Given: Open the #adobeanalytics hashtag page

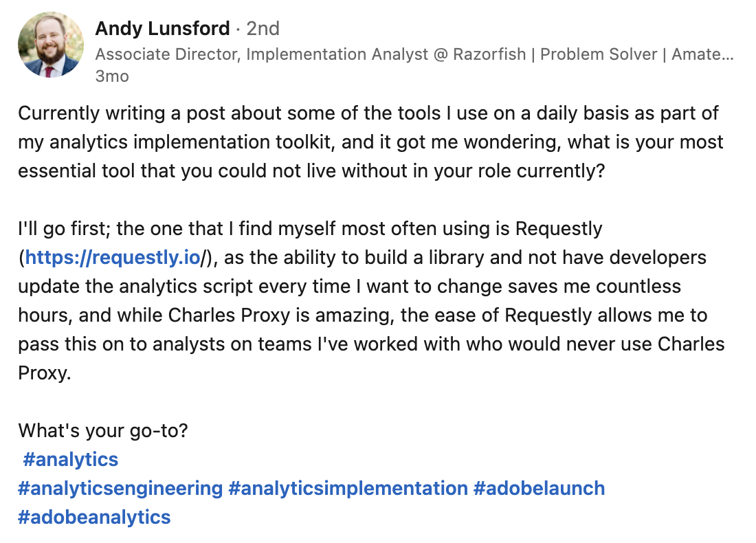Looking at the screenshot, I should tap(95, 517).
